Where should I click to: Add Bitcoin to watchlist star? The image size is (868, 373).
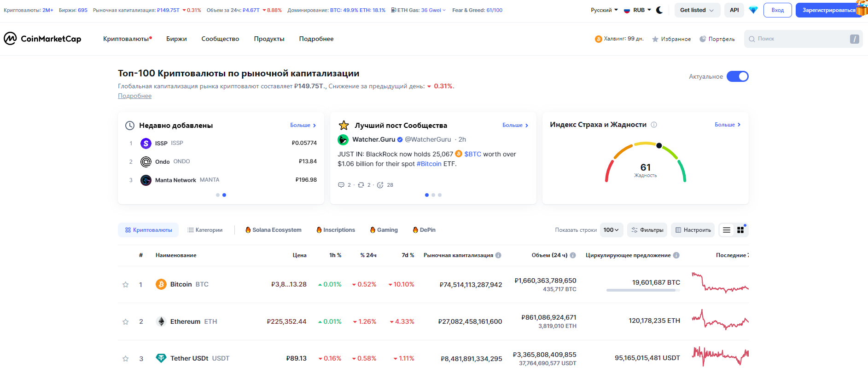tap(125, 285)
